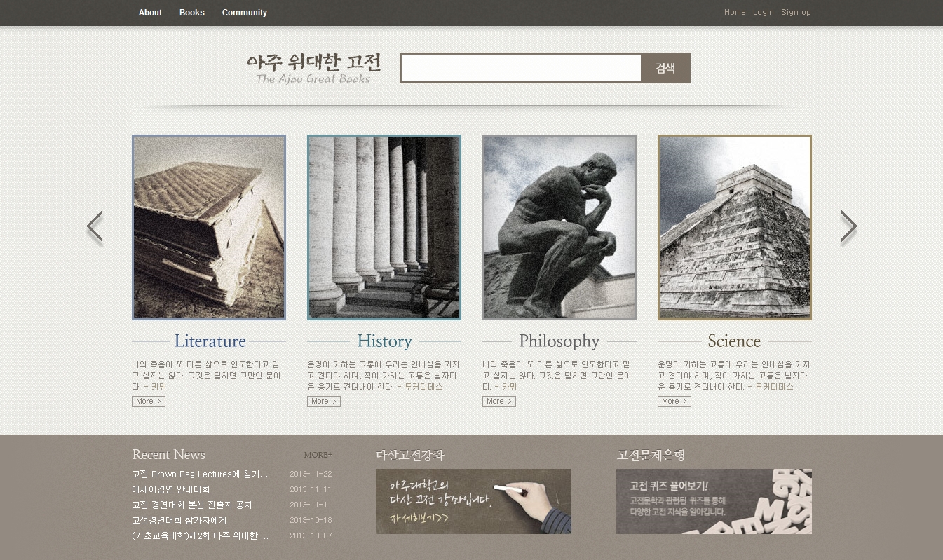Image resolution: width=943 pixels, height=560 pixels.
Task: Click the Sign up link
Action: click(796, 13)
